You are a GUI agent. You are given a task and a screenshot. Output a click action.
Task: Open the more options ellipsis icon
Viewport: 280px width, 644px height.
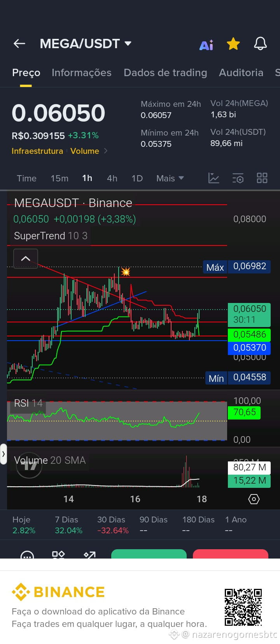(27, 555)
